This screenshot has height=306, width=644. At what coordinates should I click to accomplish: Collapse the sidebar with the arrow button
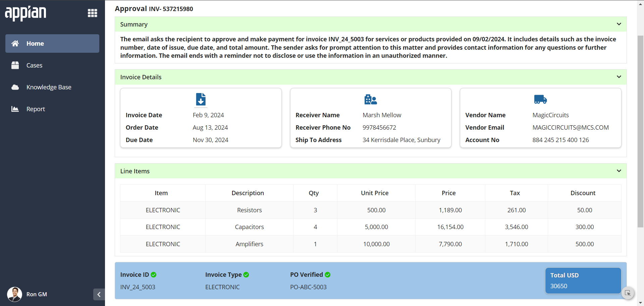coord(99,295)
